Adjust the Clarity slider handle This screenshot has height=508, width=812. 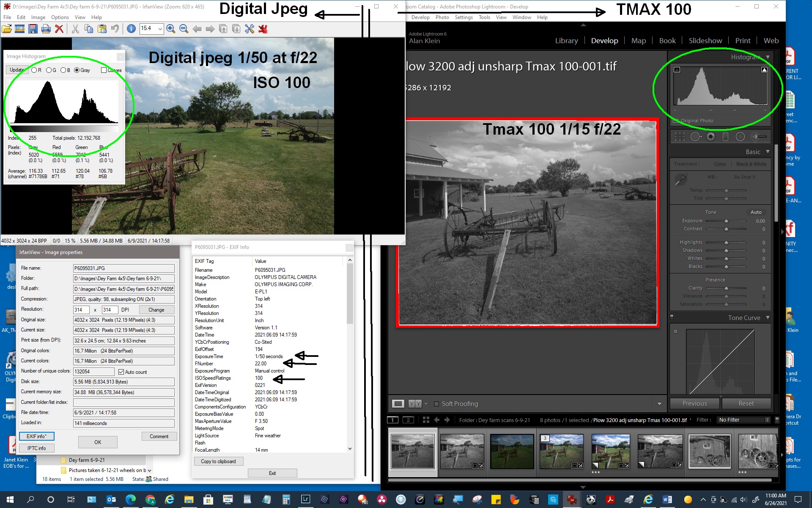pos(726,288)
